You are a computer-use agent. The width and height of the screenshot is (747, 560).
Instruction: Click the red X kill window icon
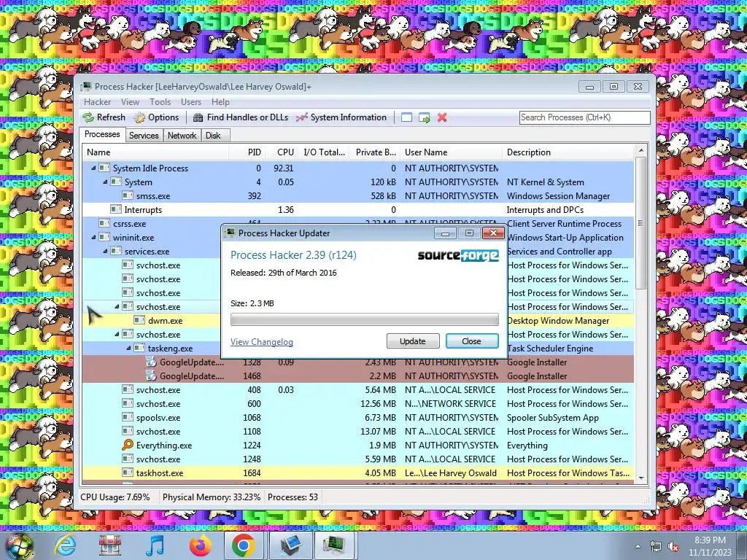click(442, 117)
